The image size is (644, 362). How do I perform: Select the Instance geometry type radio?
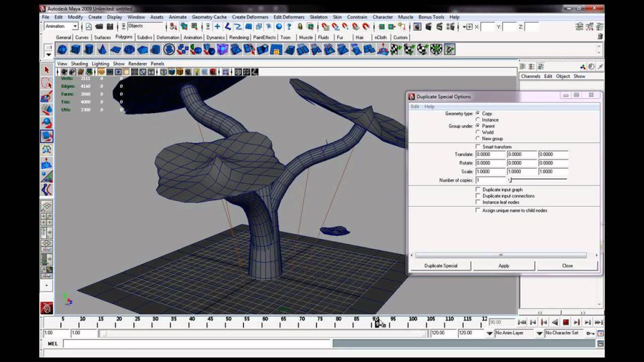pyautogui.click(x=478, y=119)
